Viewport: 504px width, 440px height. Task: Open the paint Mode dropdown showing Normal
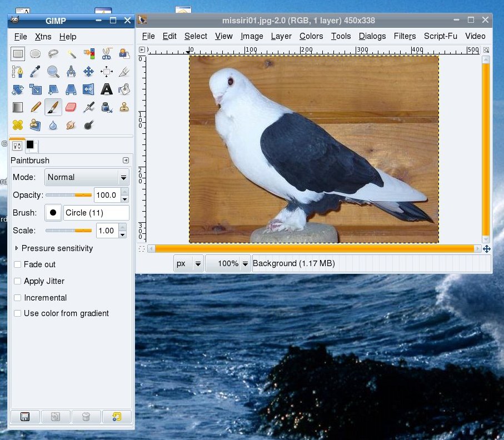click(87, 177)
